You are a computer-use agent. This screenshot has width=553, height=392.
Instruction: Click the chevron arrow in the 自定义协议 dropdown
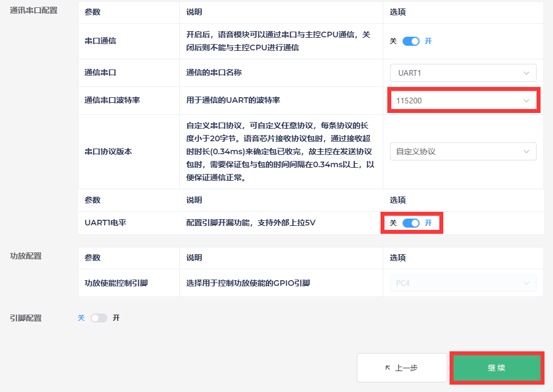[x=526, y=151]
